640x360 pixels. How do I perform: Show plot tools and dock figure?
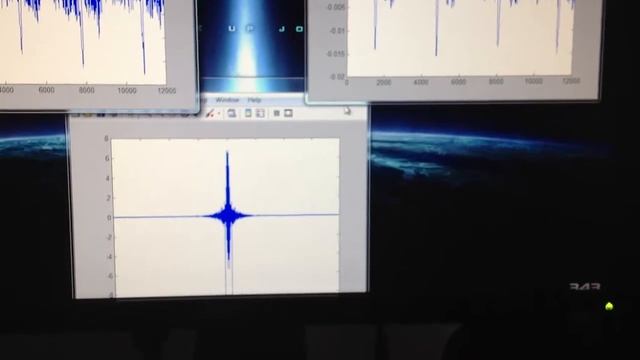pos(288,113)
